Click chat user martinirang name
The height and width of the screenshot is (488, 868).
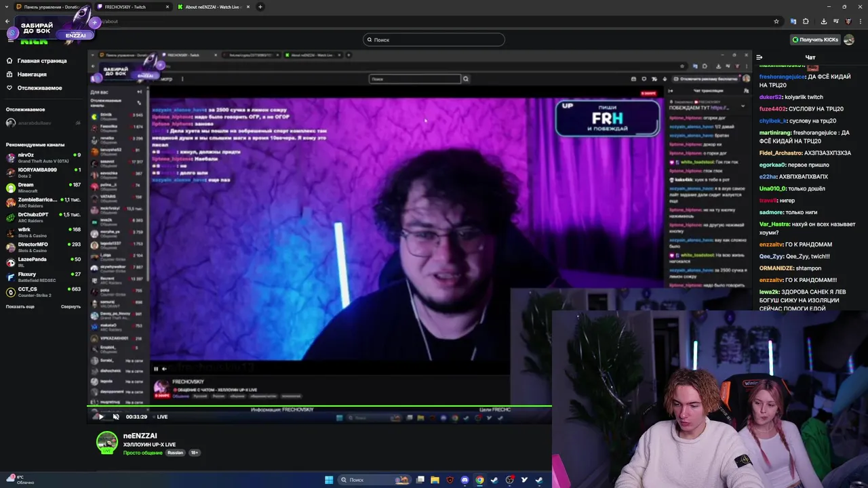pos(775,133)
